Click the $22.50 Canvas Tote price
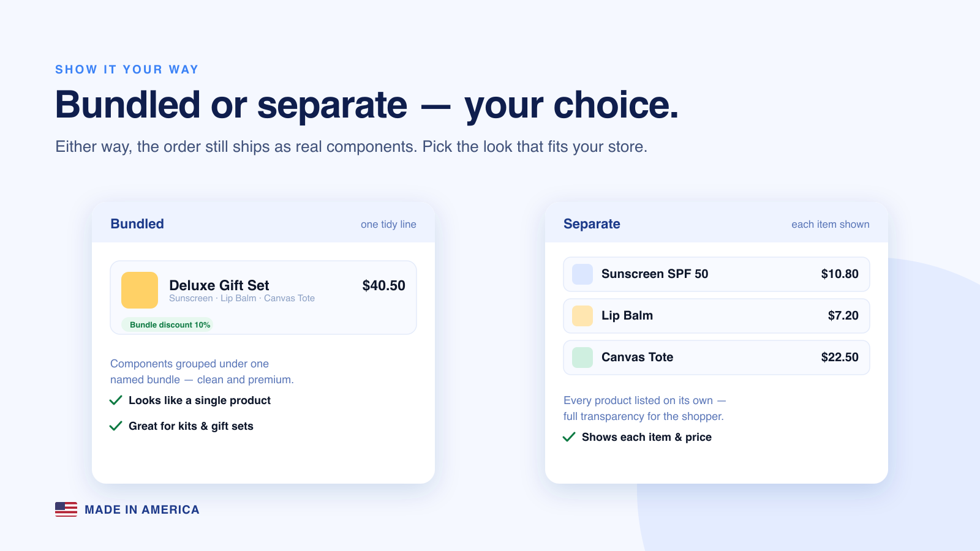 pos(840,358)
